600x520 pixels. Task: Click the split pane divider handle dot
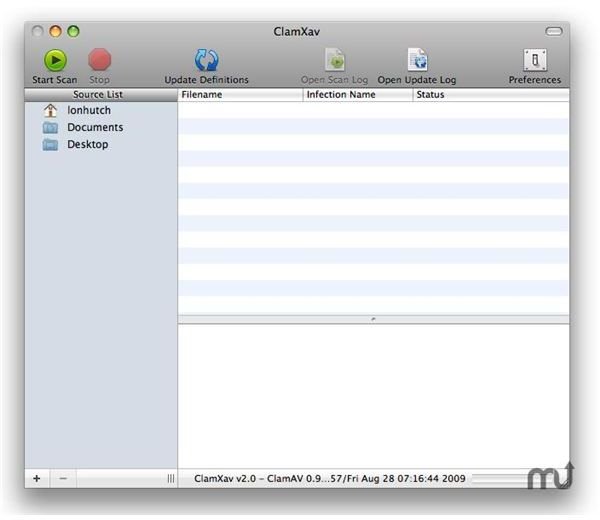point(373,319)
